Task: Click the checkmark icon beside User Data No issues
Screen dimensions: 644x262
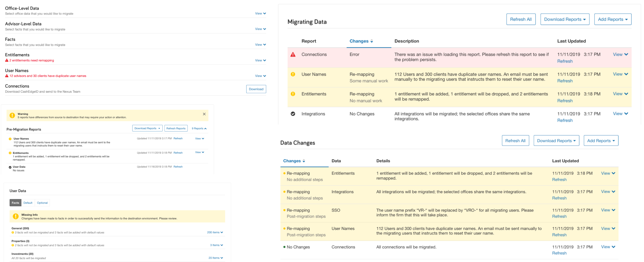Action: coord(10,167)
